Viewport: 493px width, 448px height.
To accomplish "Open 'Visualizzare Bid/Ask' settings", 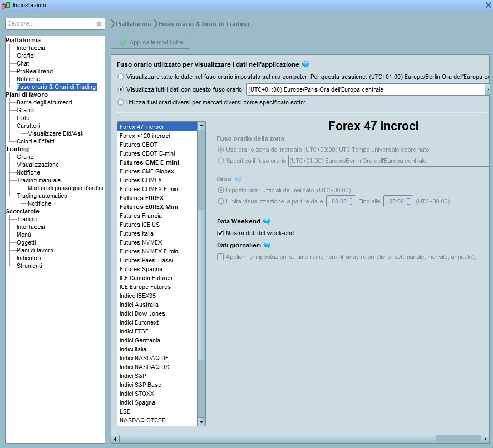I will click(x=56, y=133).
